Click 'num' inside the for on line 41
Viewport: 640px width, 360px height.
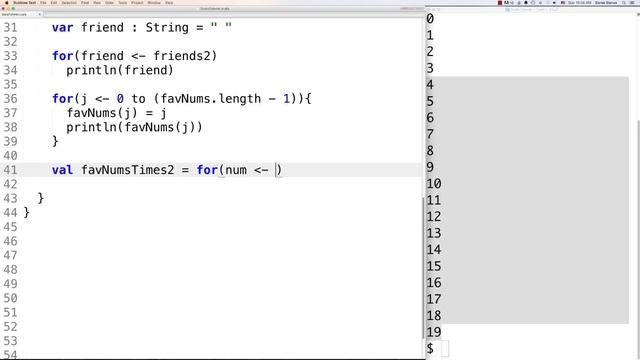coord(236,170)
